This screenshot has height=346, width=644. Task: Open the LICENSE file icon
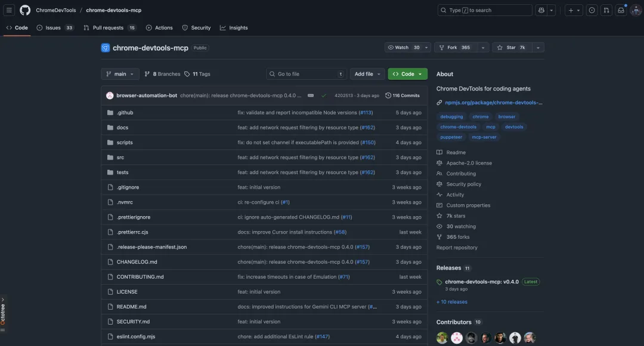coord(110,292)
